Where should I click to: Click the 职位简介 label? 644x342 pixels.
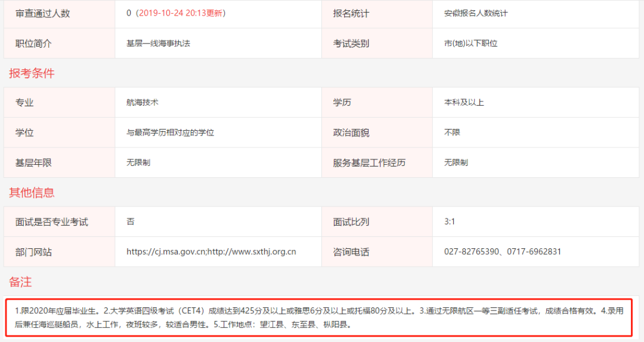click(x=33, y=44)
